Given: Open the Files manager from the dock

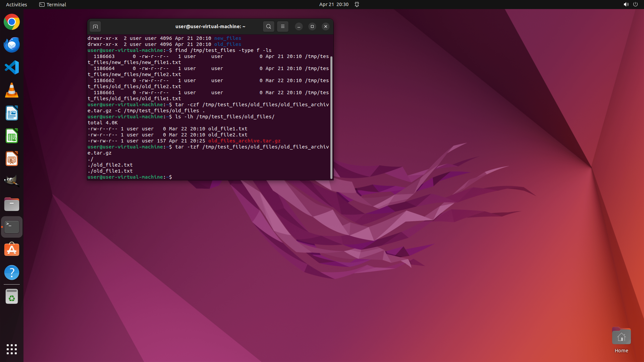Looking at the screenshot, I should (x=12, y=204).
